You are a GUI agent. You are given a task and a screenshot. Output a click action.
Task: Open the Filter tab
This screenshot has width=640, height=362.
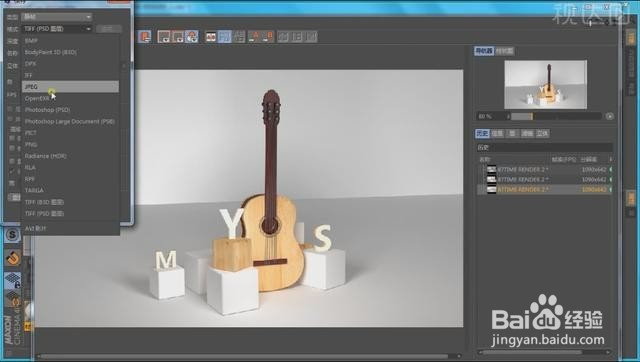[x=527, y=133]
